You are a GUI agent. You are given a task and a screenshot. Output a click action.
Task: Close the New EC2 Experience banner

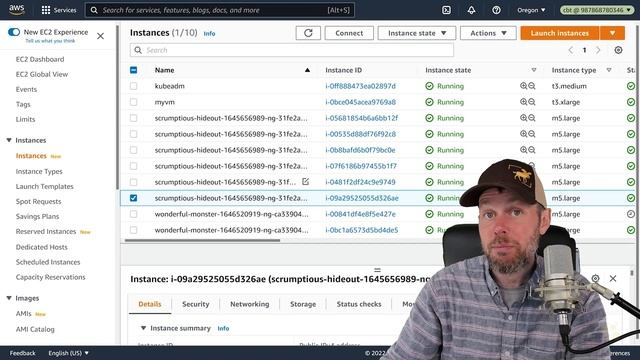coord(100,36)
